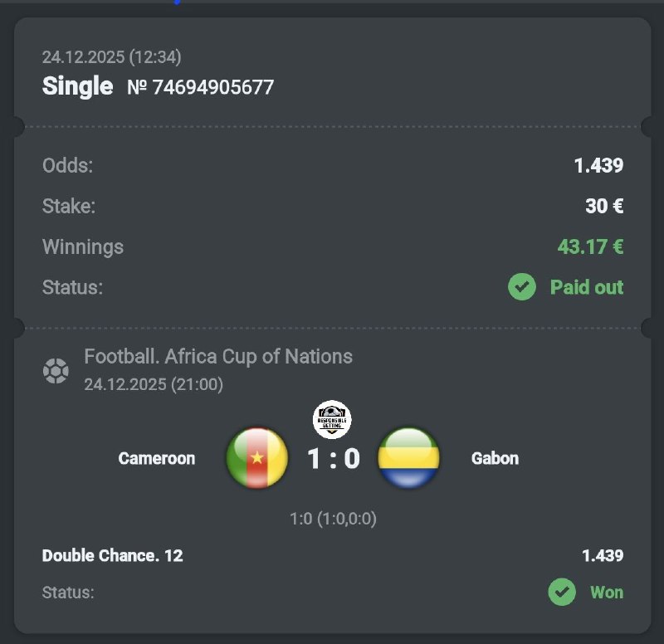
Task: Click the 30 € stake value
Action: tap(604, 206)
